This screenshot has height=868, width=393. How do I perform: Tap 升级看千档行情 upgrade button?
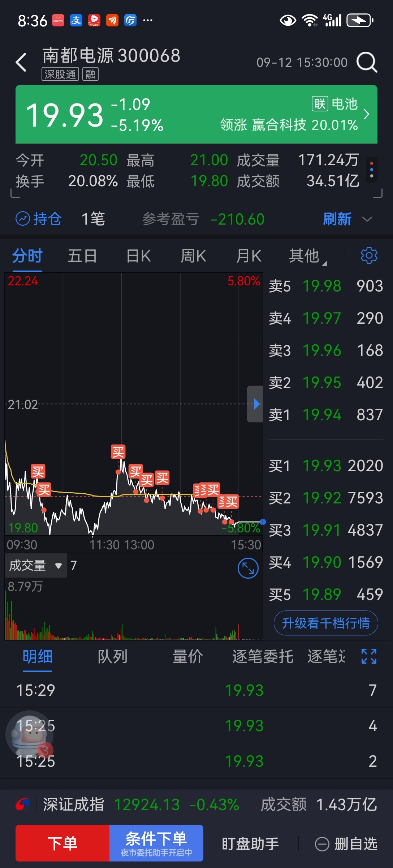(x=326, y=623)
